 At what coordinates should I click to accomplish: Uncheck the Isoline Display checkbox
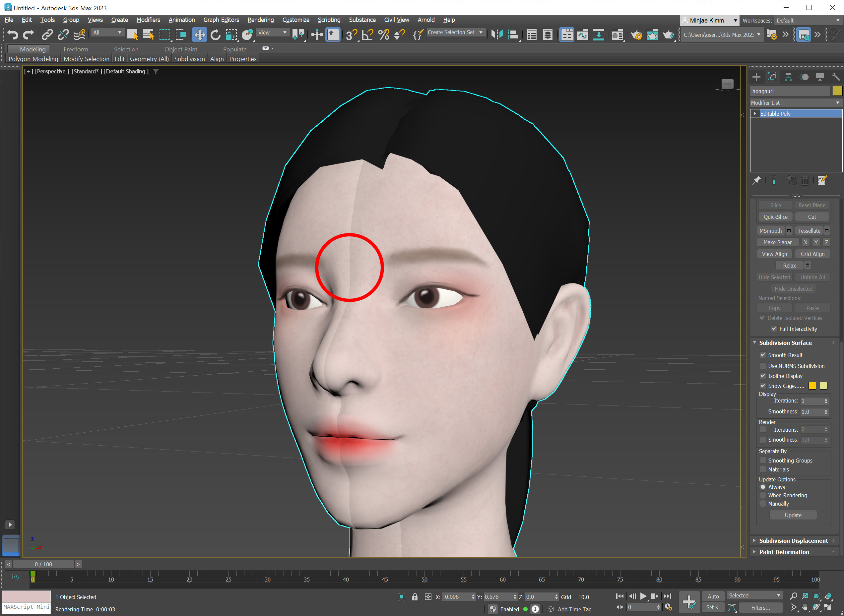(763, 376)
